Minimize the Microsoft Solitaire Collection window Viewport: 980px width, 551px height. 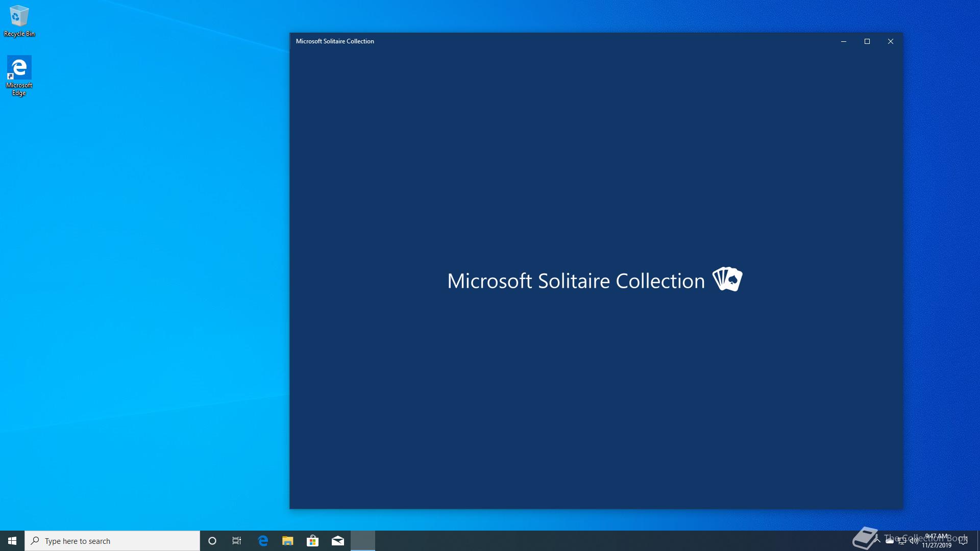(843, 41)
